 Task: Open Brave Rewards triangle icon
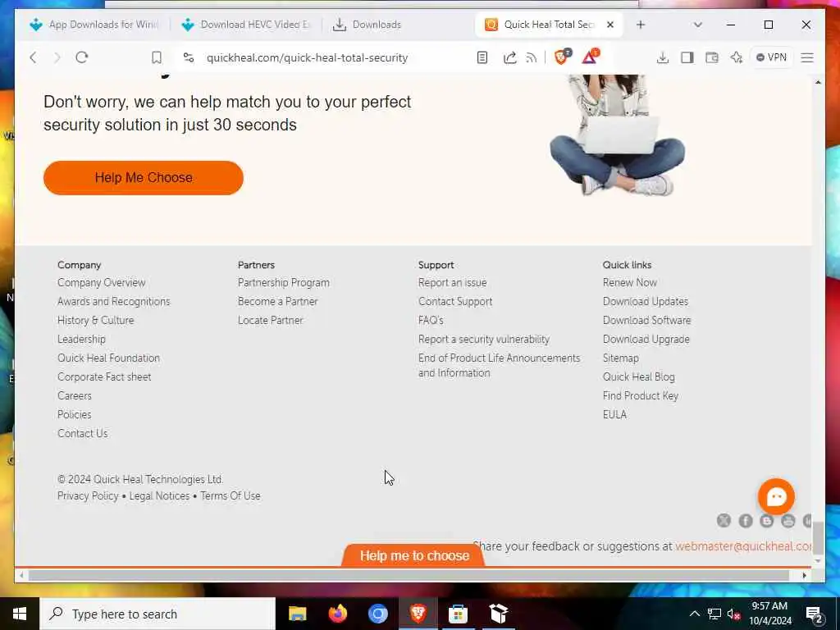pos(590,57)
